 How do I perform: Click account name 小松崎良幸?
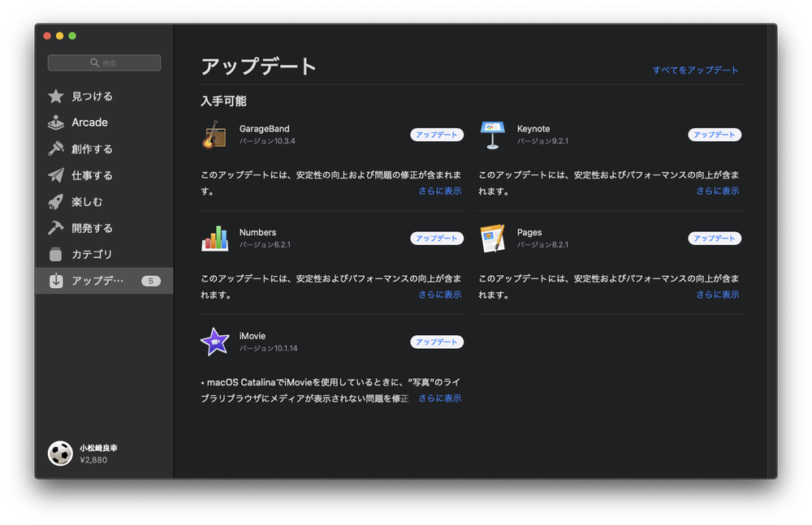pos(98,448)
